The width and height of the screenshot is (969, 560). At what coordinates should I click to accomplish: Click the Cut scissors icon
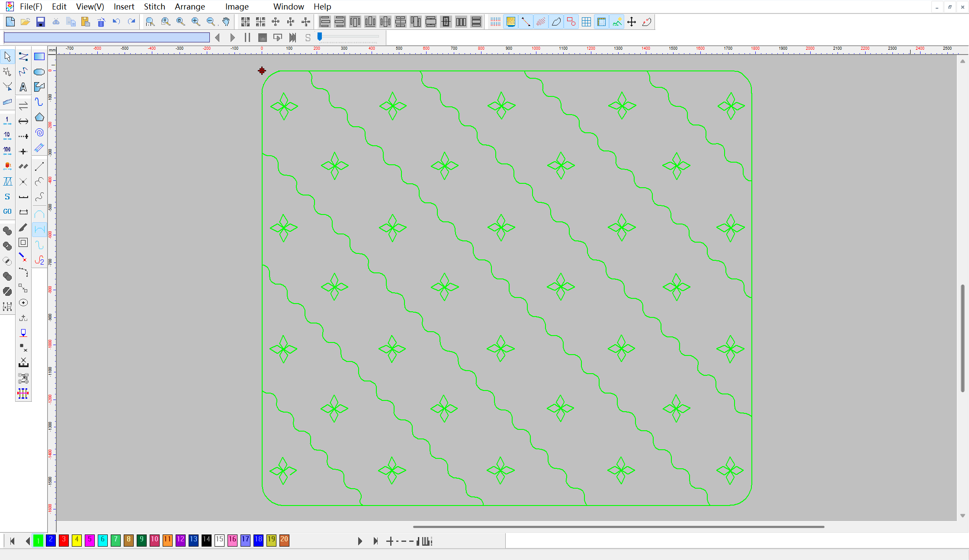click(56, 22)
